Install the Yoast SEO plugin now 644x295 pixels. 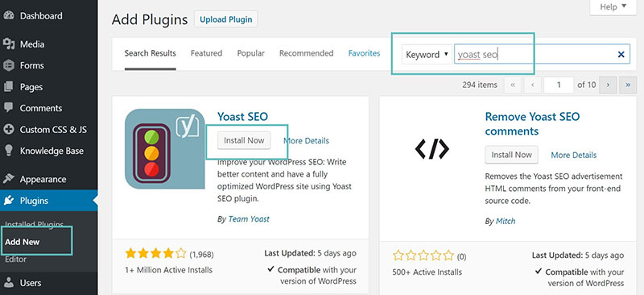[x=244, y=140]
